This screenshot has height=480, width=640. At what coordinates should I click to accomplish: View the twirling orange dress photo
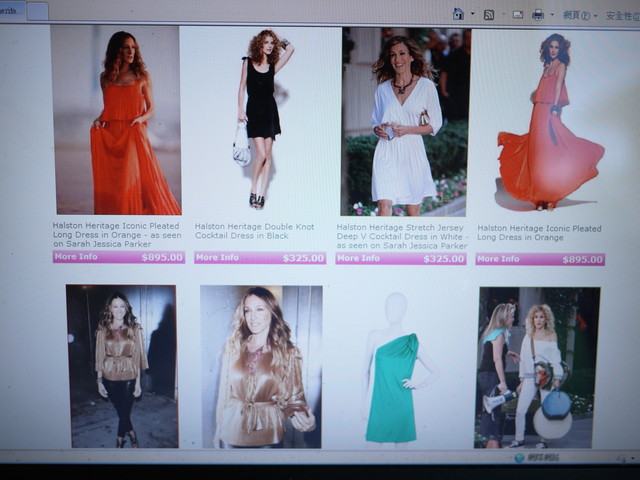pyautogui.click(x=549, y=122)
